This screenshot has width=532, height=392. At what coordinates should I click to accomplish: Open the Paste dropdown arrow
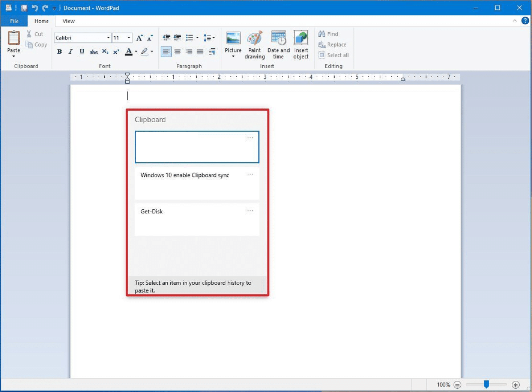pyautogui.click(x=13, y=56)
